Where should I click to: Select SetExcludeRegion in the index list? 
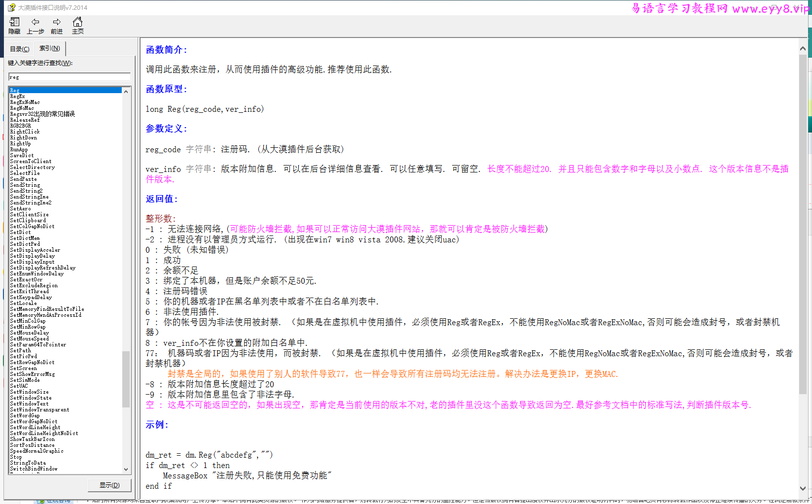[34, 285]
